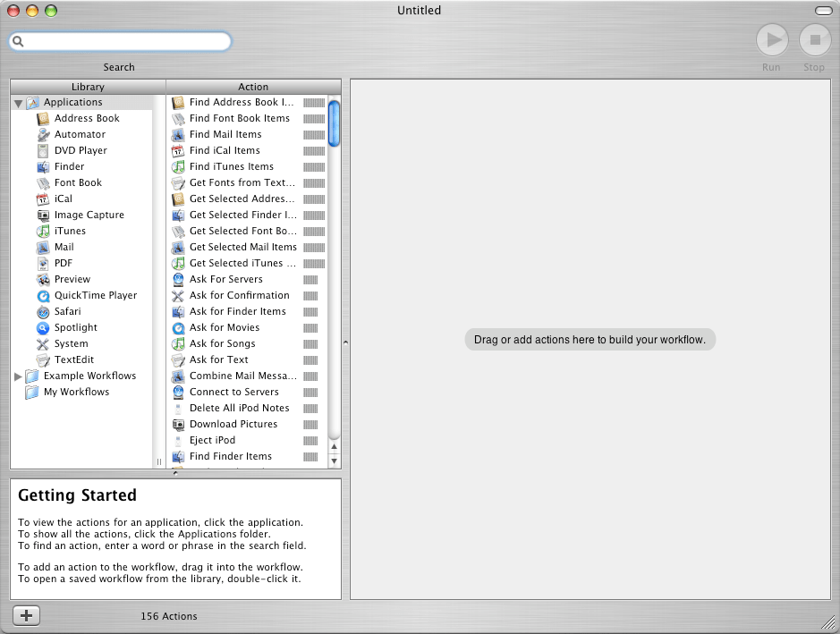
Task: Click the Safari compass icon
Action: pos(43,311)
